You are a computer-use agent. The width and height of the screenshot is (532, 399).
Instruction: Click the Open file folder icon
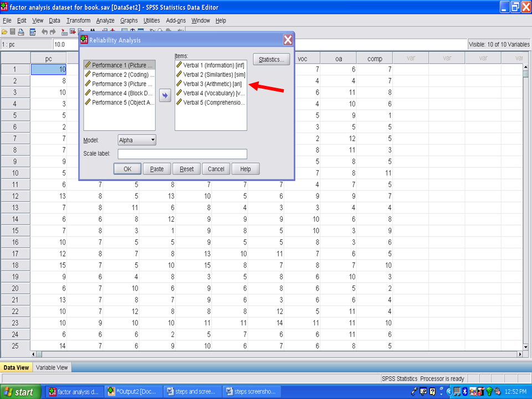4,32
